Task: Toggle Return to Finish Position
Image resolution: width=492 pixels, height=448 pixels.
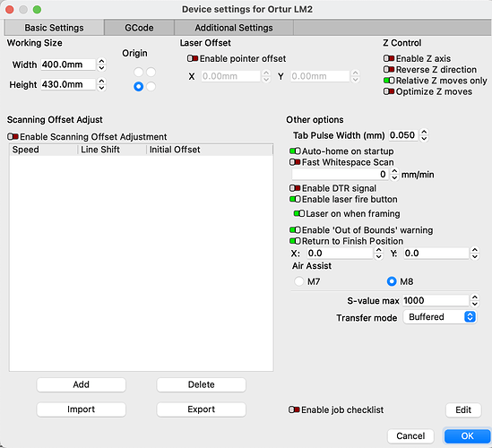Action: pos(295,241)
